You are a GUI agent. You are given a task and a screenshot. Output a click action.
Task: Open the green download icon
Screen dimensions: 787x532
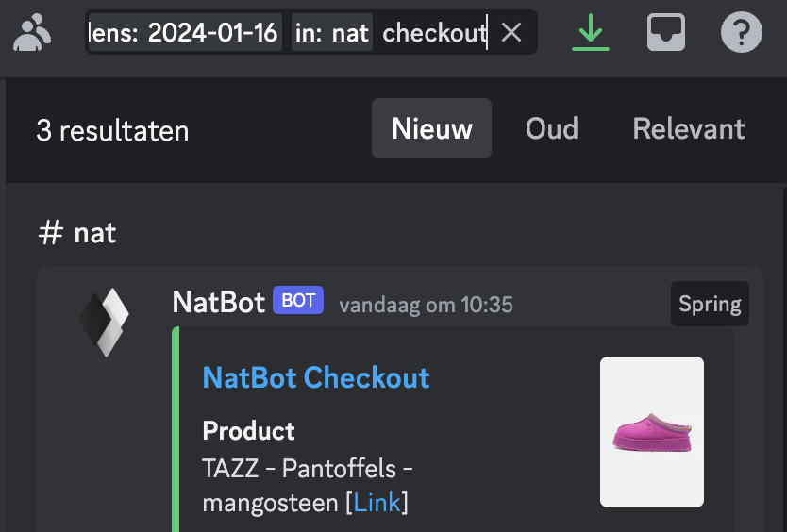pyautogui.click(x=591, y=33)
